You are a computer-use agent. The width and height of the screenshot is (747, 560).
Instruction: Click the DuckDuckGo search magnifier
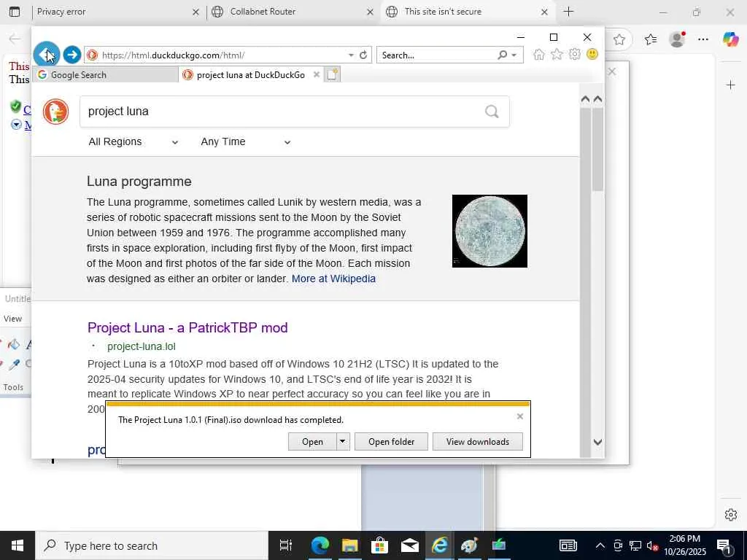click(x=492, y=112)
